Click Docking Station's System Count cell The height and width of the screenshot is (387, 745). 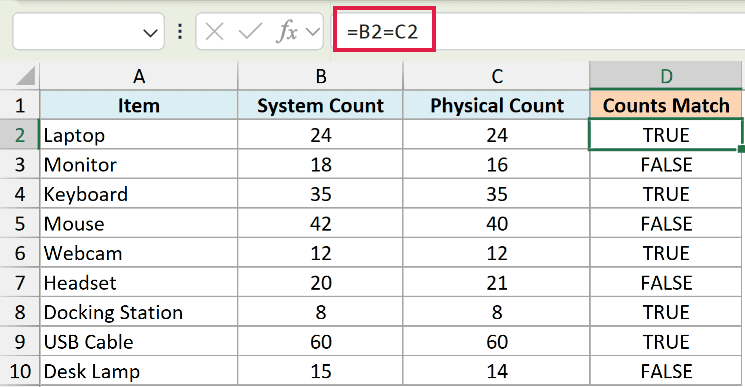tap(320, 312)
